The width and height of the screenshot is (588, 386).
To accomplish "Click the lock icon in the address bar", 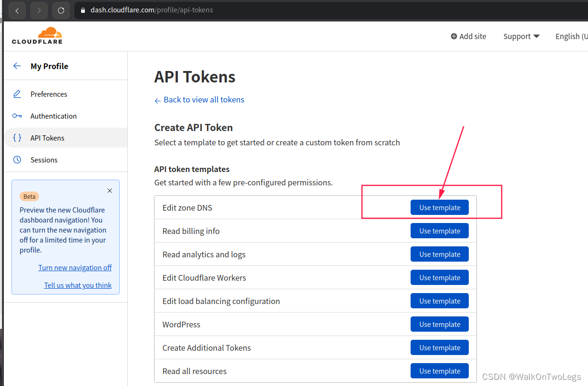I will [83, 10].
